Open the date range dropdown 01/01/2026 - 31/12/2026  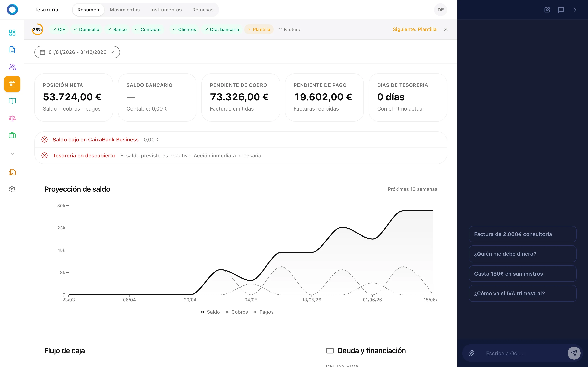77,52
